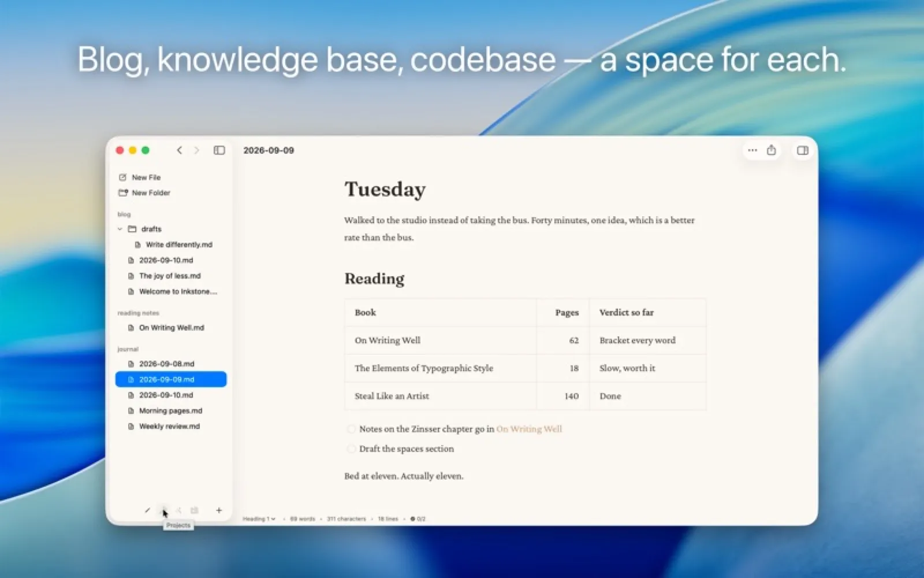The image size is (924, 578).
Task: Select the pencil icon at sidebar bottom
Action: 147,510
